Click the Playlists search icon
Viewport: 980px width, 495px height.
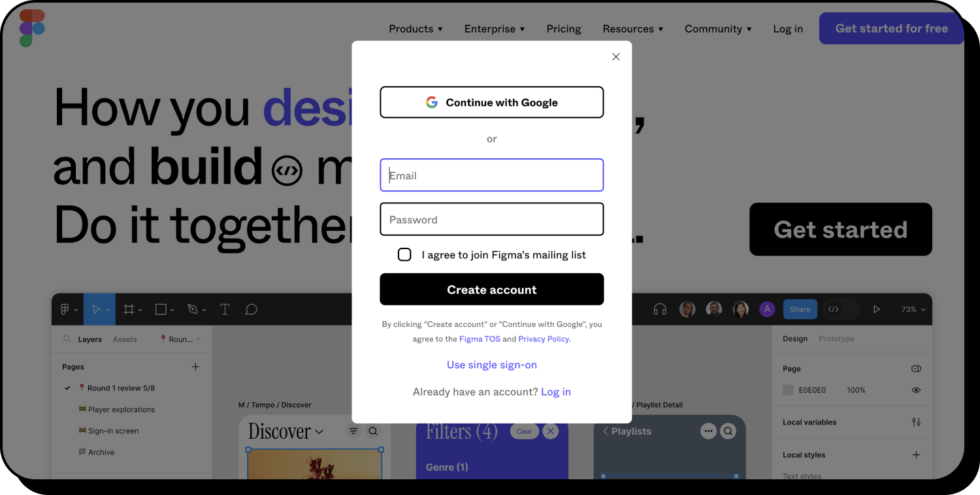click(x=728, y=431)
